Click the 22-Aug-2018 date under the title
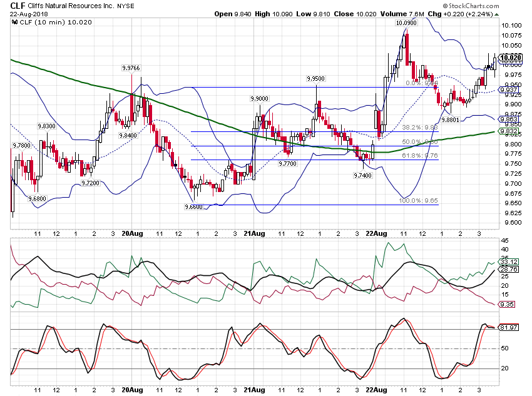 tap(29, 14)
